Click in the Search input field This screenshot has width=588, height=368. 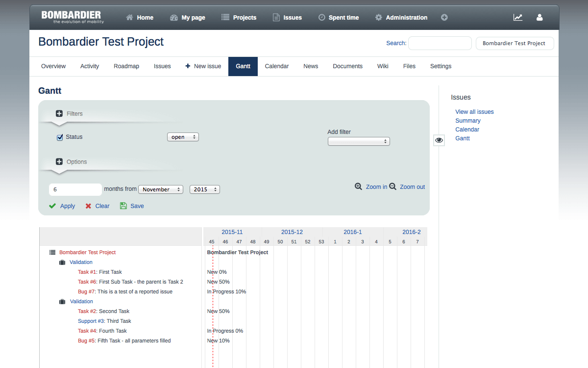tap(440, 43)
